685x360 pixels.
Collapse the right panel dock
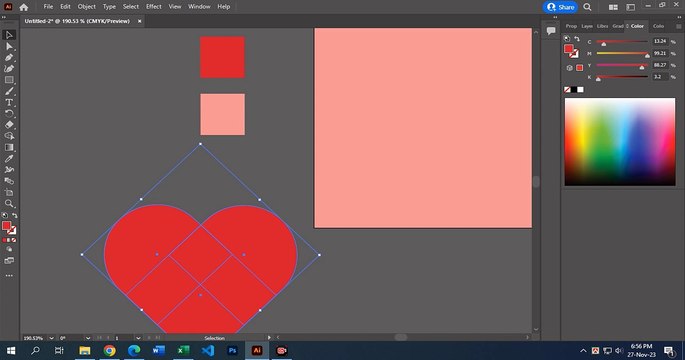tap(679, 17)
